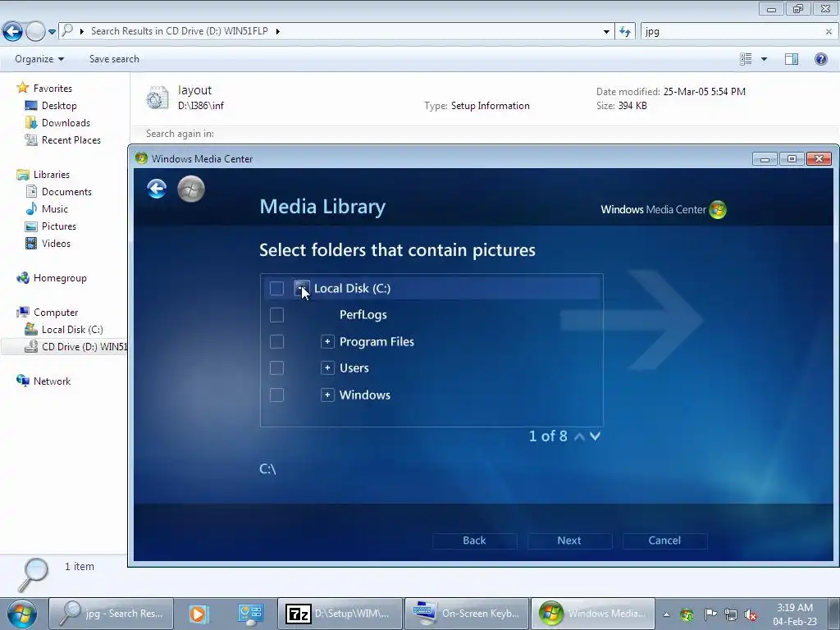Open Desktop in Favorites
The height and width of the screenshot is (630, 840).
(59, 106)
